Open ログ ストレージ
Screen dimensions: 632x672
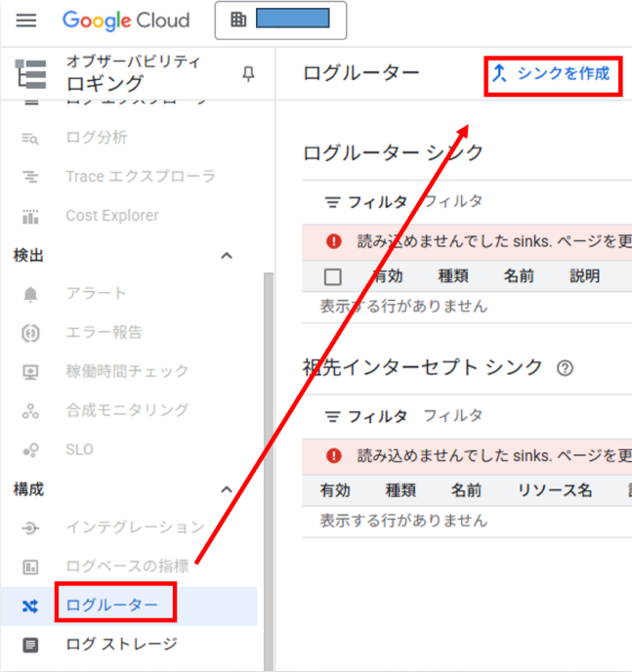[x=121, y=644]
